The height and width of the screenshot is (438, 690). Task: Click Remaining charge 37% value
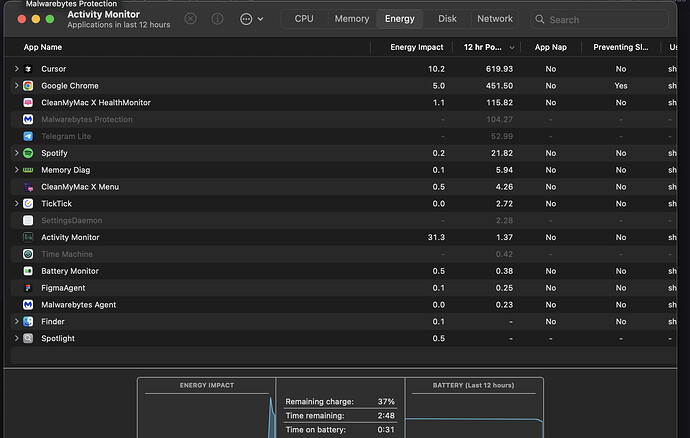pos(386,401)
